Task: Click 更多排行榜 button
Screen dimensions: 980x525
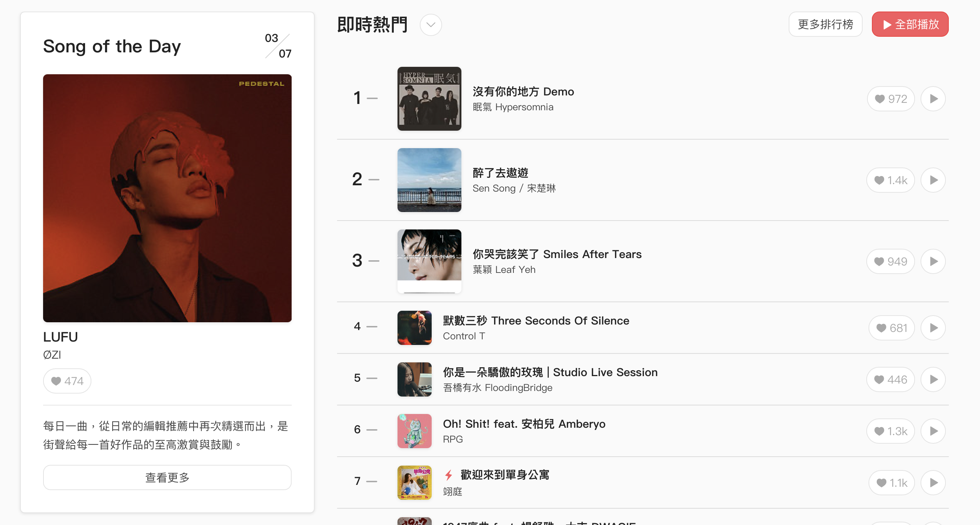Action: click(825, 25)
